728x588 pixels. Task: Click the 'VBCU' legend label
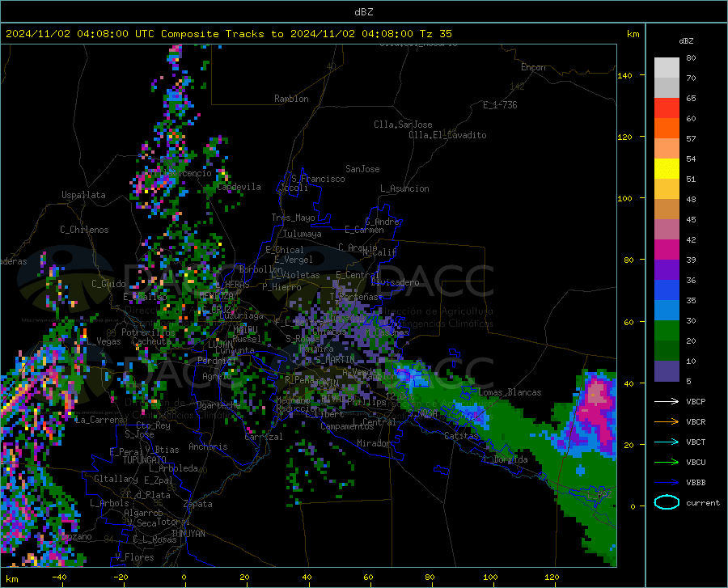point(696,463)
